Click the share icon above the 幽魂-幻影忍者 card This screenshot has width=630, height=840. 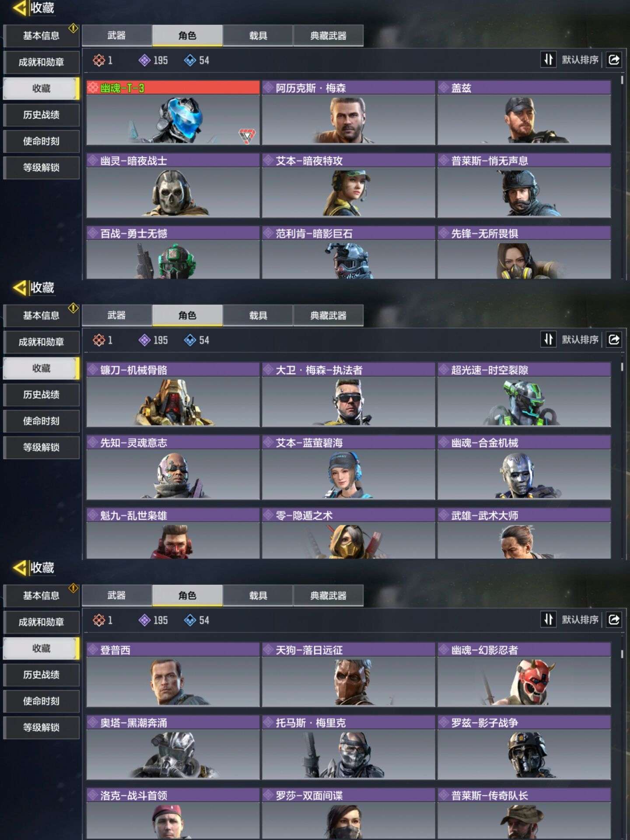[614, 619]
